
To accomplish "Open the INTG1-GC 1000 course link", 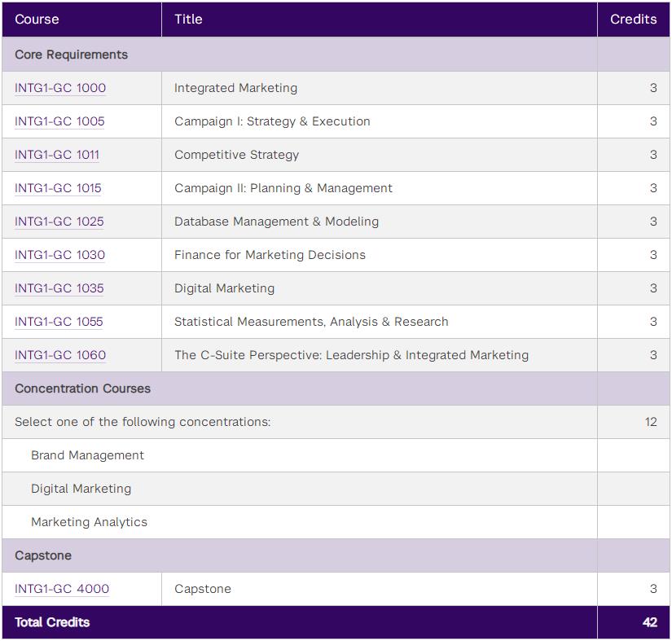I will (60, 88).
